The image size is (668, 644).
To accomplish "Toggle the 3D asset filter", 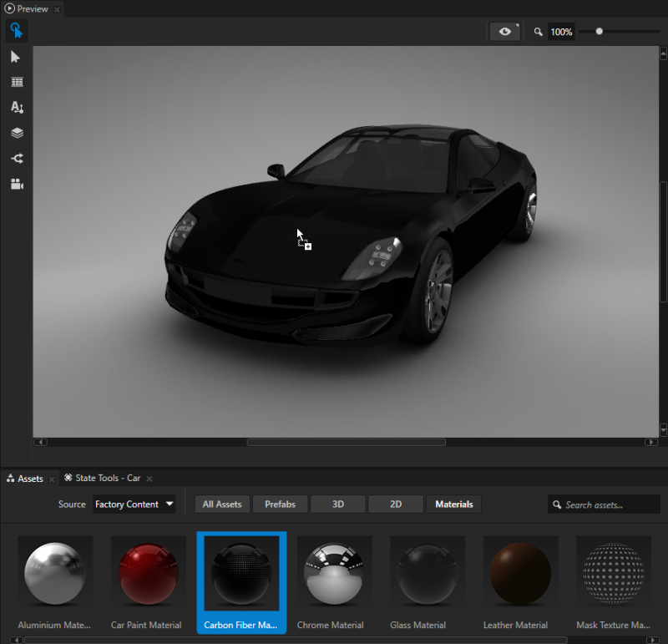I will 338,505.
